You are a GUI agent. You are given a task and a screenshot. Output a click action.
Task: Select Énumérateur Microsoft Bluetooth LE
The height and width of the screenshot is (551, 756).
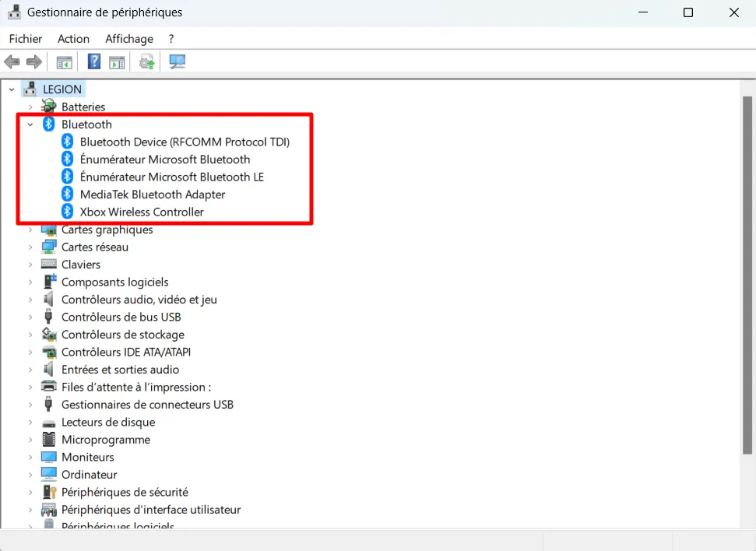171,177
